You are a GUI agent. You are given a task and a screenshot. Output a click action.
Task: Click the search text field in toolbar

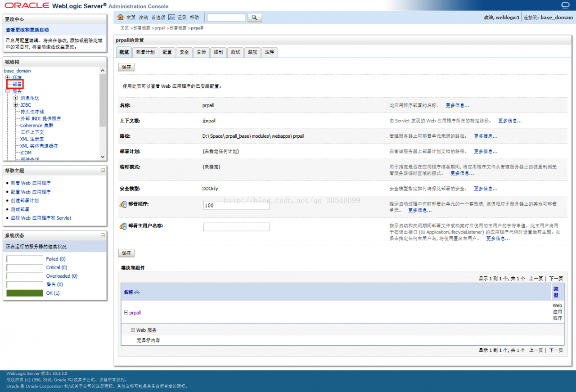(x=226, y=18)
